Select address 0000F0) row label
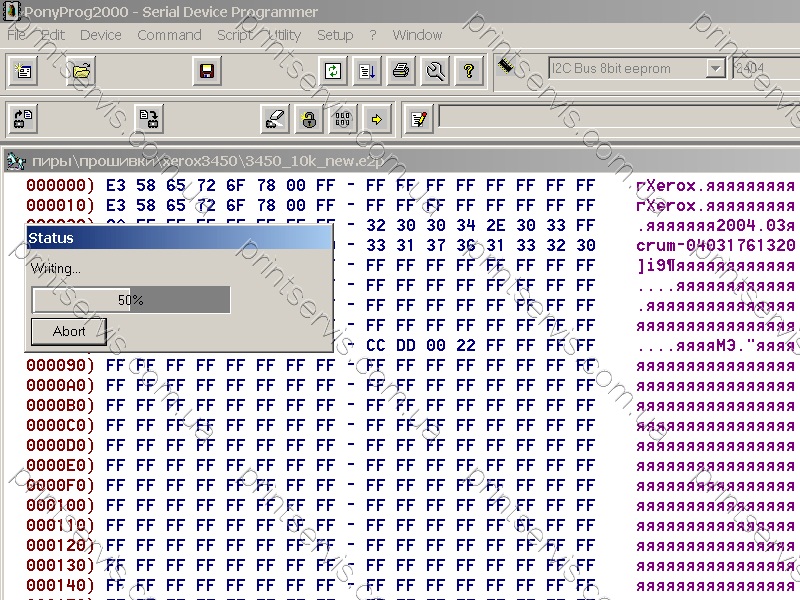The image size is (800, 600). coord(60,485)
